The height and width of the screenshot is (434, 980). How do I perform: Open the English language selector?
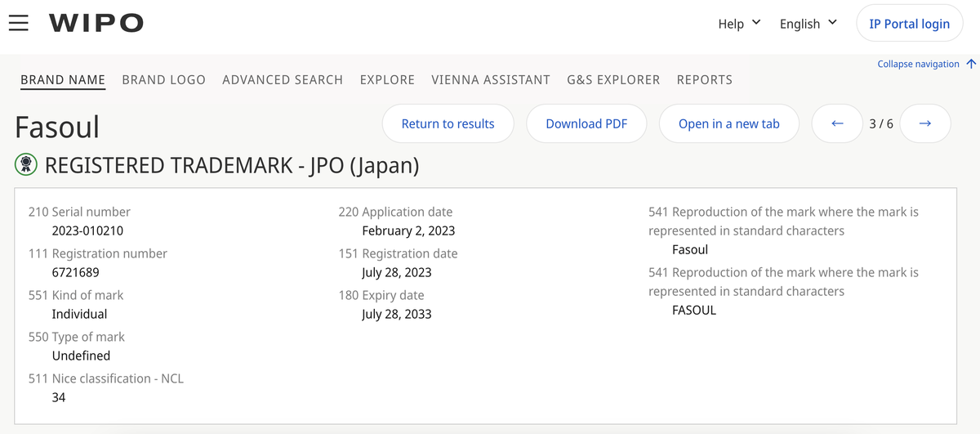pos(808,24)
